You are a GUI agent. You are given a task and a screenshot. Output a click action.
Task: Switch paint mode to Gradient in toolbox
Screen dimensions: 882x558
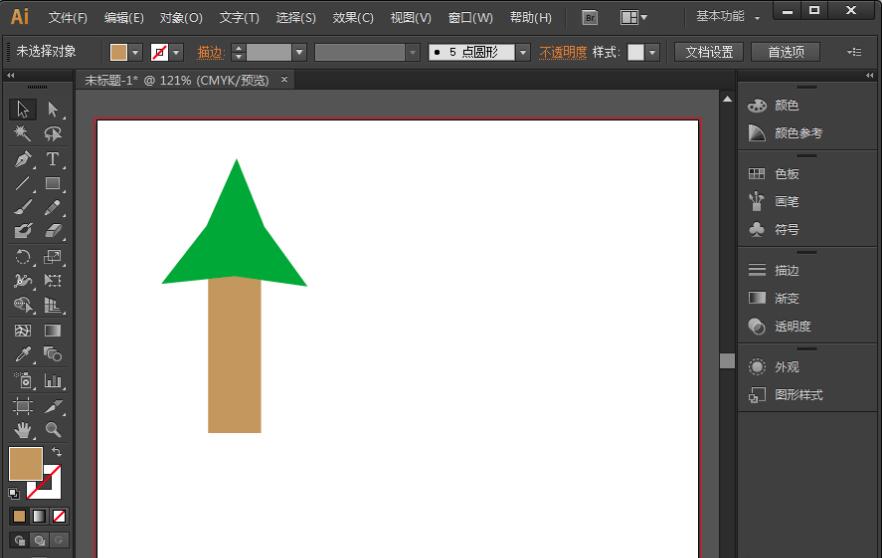pos(39,516)
